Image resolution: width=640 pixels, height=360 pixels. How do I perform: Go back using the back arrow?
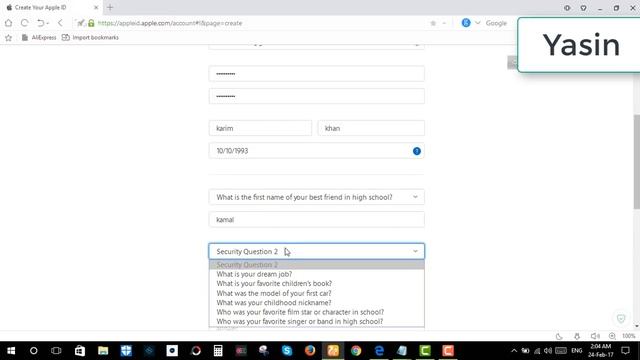point(60,23)
